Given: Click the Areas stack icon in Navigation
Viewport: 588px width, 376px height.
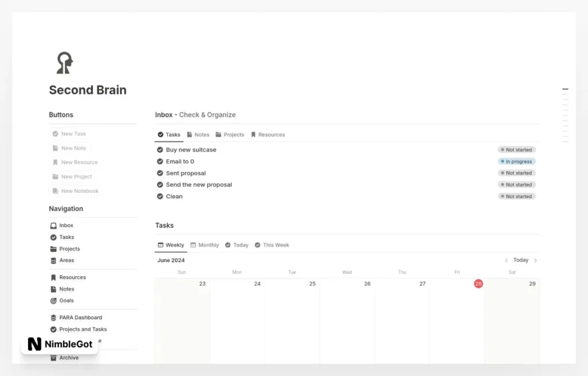Looking at the screenshot, I should 53,261.
